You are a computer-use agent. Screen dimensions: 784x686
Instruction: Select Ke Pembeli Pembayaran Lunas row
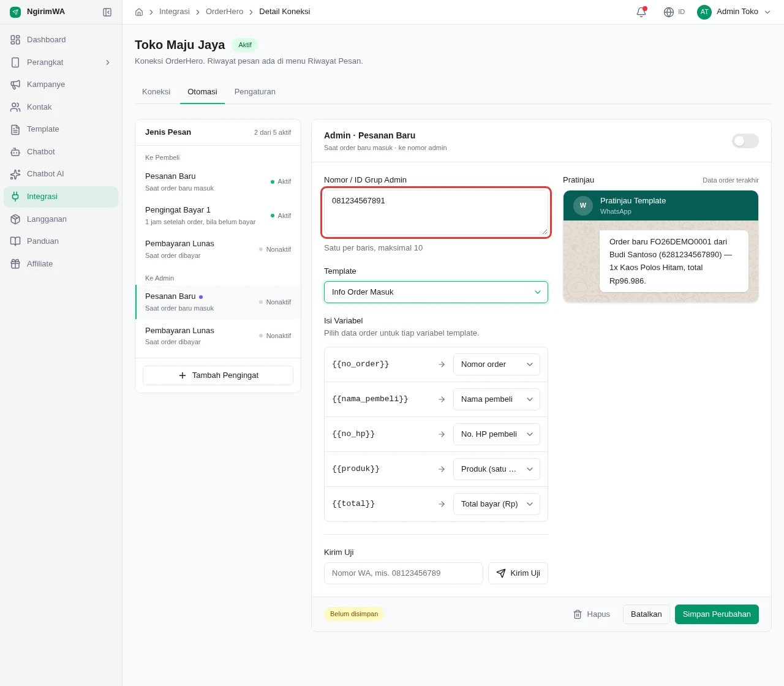(218, 249)
